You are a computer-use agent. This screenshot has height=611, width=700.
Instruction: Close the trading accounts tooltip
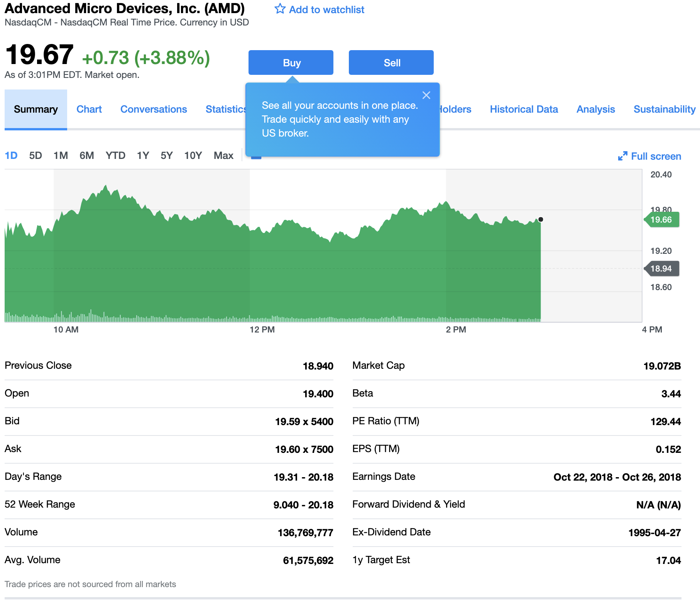pos(426,95)
